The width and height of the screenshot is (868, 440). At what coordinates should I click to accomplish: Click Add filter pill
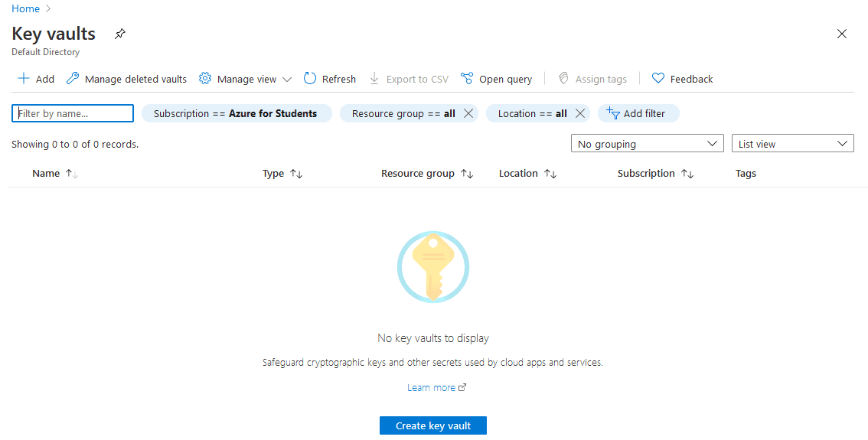coord(638,113)
